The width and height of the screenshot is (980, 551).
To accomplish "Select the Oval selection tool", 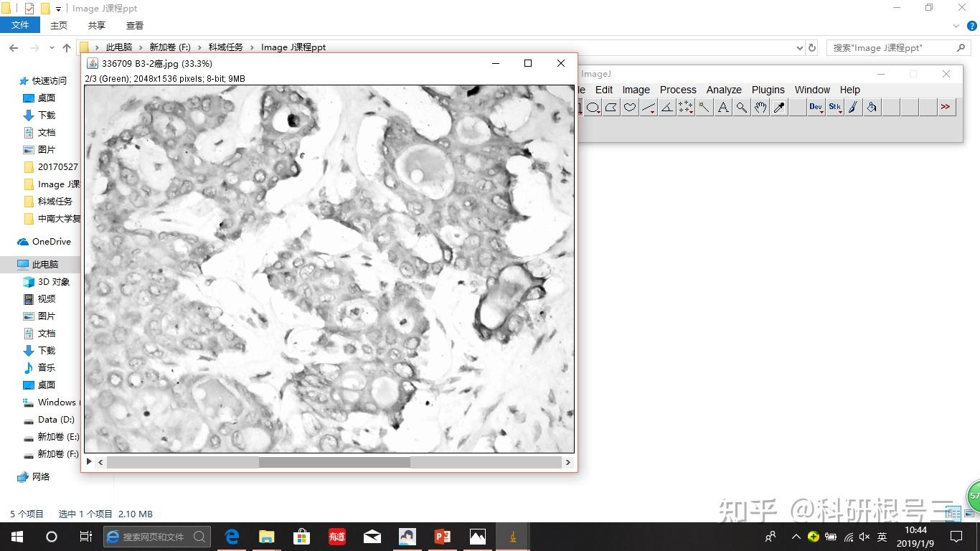I will 593,108.
